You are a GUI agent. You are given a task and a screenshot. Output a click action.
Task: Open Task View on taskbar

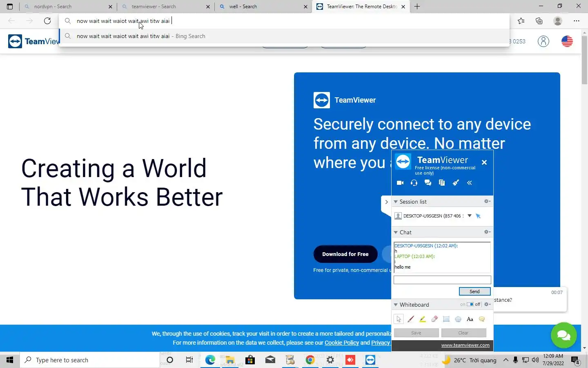click(189, 360)
